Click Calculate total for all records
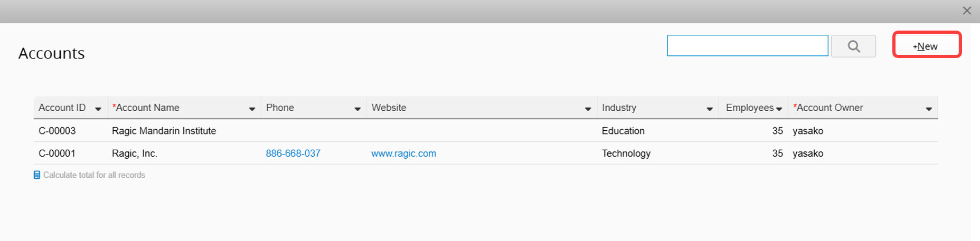The image size is (980, 241). (94, 175)
